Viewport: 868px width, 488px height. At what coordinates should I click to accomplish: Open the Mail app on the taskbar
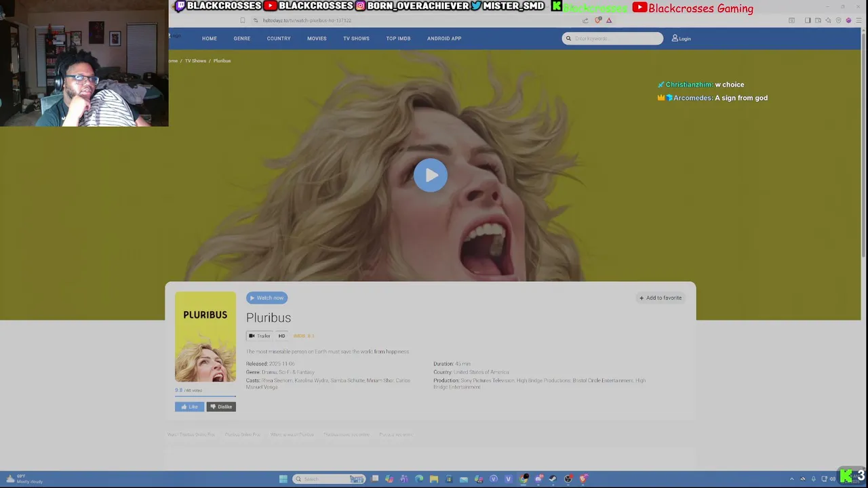click(x=464, y=479)
